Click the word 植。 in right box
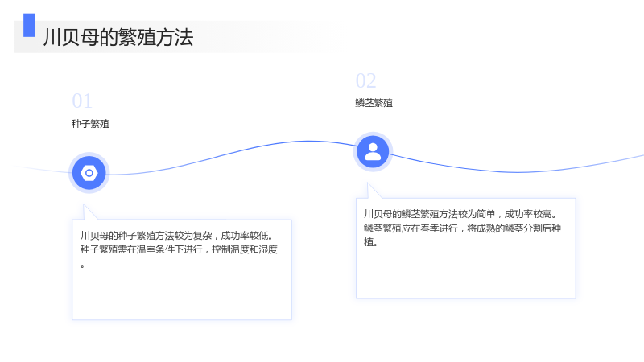Viewport: 644px width, 362px height. (371, 242)
